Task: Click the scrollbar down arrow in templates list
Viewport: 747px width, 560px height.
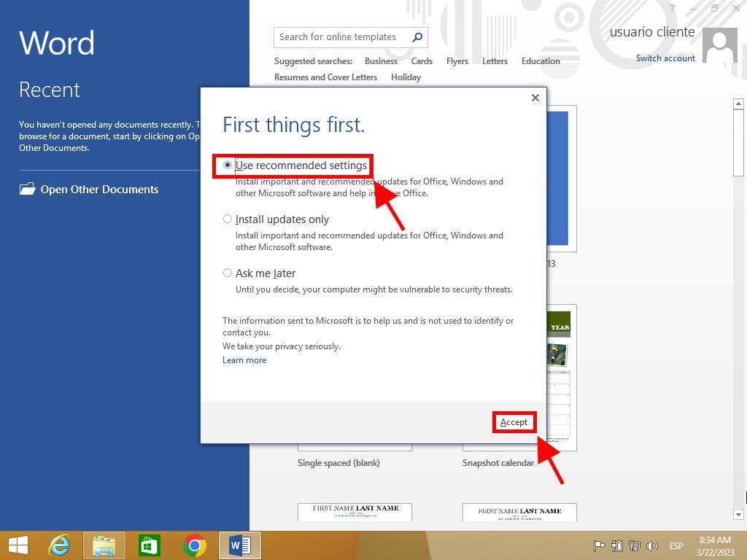Action: 738,515
